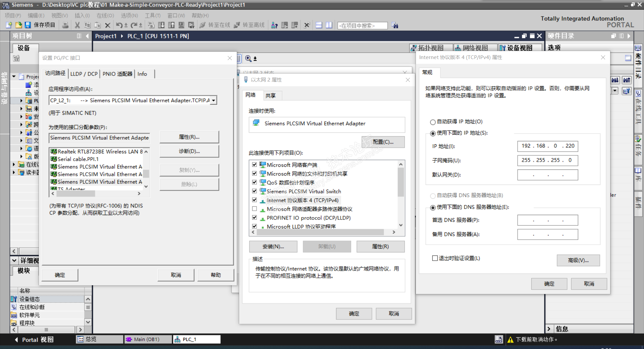644x349 pixels.
Task: Collapse the Project root tree node
Action: pos(14,77)
